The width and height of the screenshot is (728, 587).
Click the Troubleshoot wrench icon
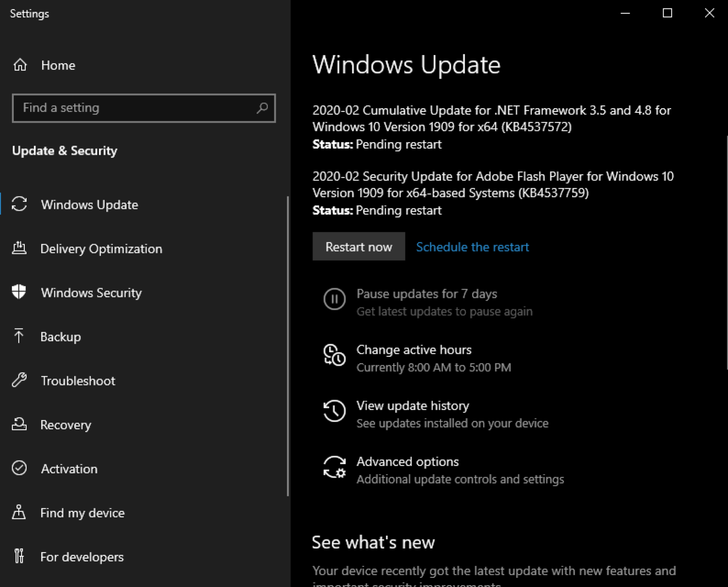point(19,380)
